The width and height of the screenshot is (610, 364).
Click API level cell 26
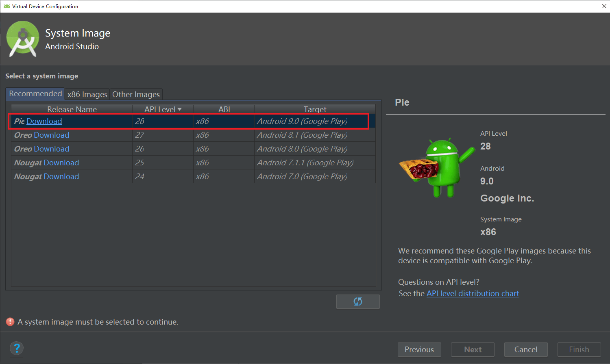point(163,149)
